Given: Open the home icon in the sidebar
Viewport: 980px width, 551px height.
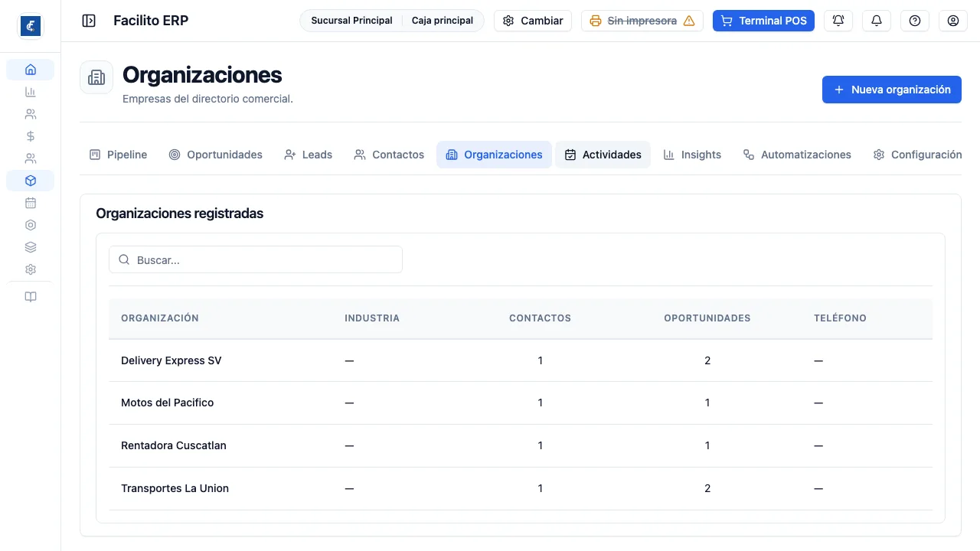Looking at the screenshot, I should (x=31, y=70).
